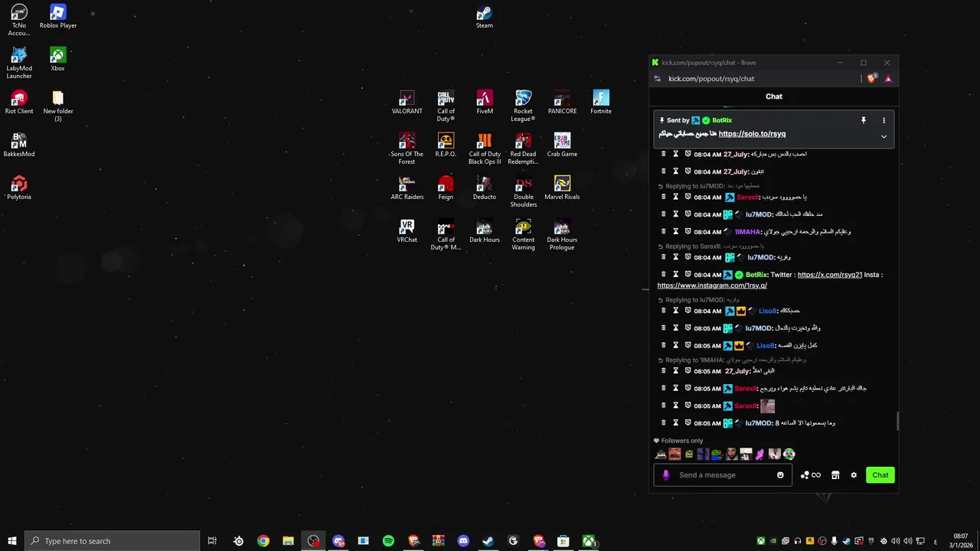Open Discord from the taskbar
980x551 pixels.
click(x=463, y=541)
